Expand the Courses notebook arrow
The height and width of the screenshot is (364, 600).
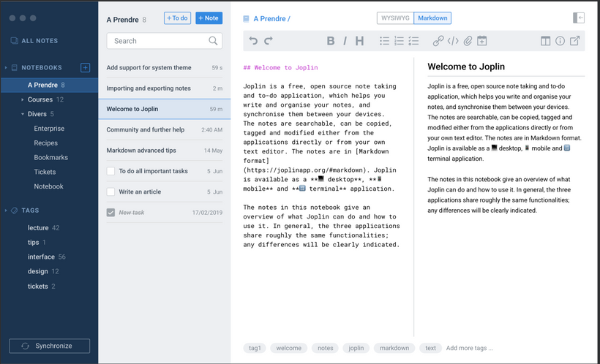pyautogui.click(x=22, y=99)
